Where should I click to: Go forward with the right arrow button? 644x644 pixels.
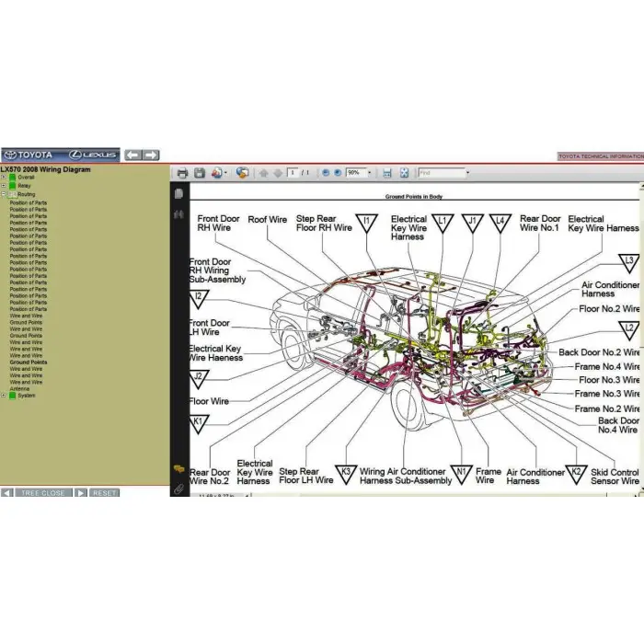pyautogui.click(x=151, y=155)
